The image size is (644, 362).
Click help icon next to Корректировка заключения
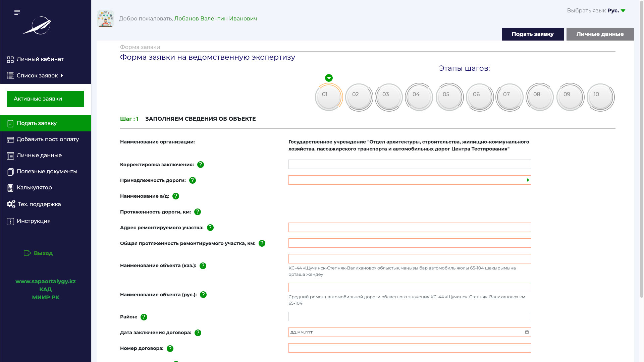click(x=201, y=165)
